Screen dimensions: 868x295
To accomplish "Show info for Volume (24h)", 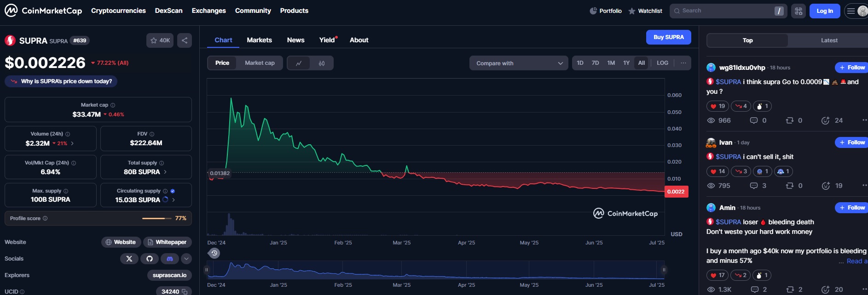I will click(x=68, y=134).
